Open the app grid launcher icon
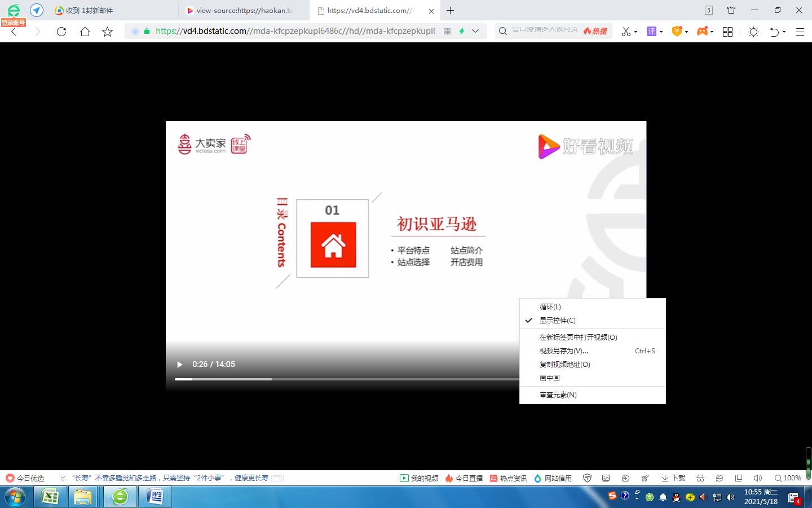This screenshot has height=508, width=812. click(x=727, y=32)
